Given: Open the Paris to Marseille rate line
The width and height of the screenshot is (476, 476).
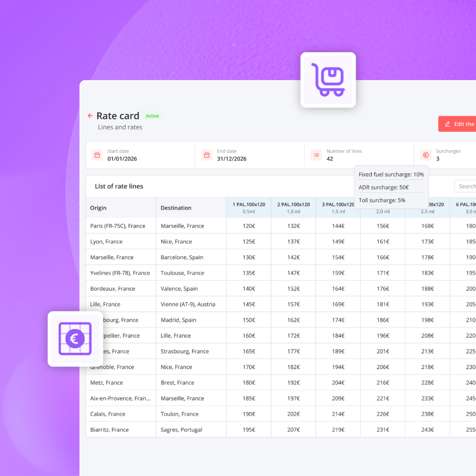Looking at the screenshot, I should pyautogui.click(x=281, y=226).
